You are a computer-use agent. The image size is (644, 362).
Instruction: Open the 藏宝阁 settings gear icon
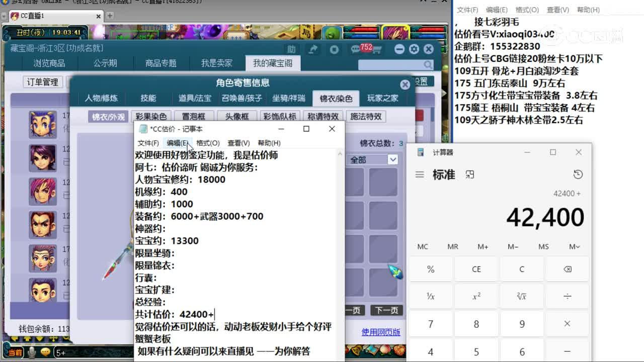[414, 49]
